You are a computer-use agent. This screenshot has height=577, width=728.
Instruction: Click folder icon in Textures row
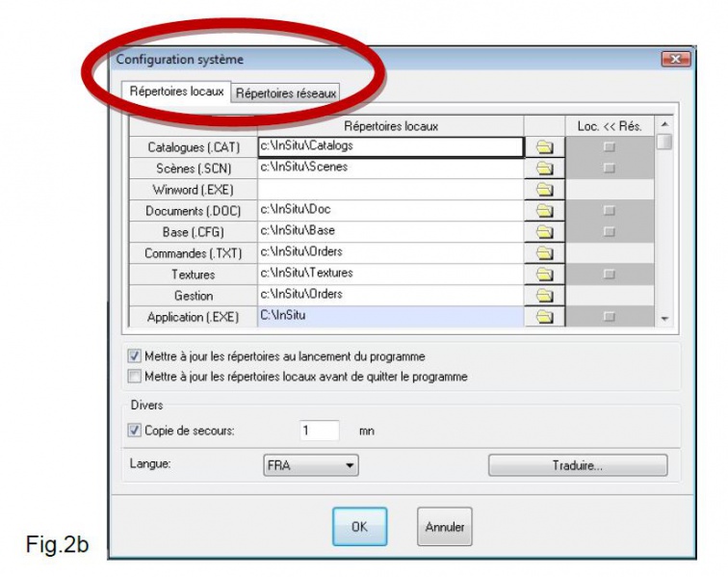coord(545,275)
